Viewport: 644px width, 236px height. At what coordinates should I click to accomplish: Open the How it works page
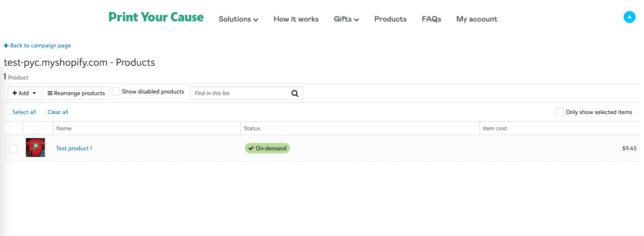click(x=296, y=19)
